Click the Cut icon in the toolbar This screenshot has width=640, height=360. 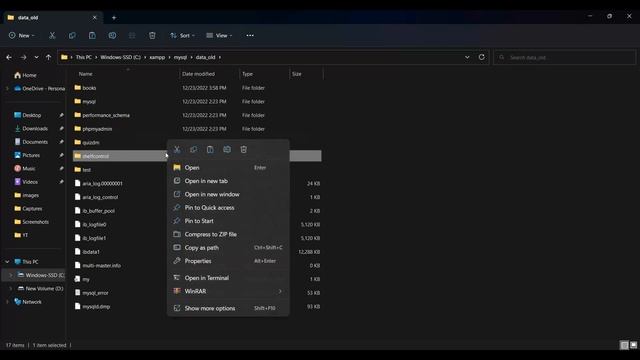click(x=52, y=36)
